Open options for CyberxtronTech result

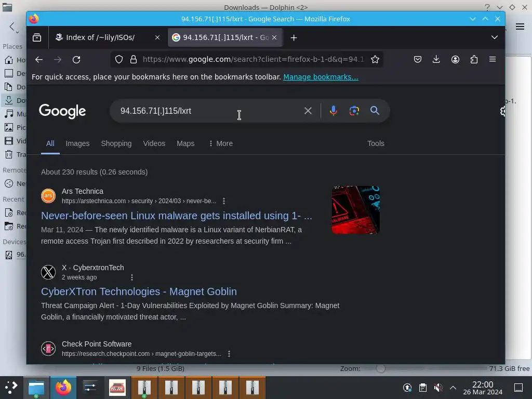point(132,277)
